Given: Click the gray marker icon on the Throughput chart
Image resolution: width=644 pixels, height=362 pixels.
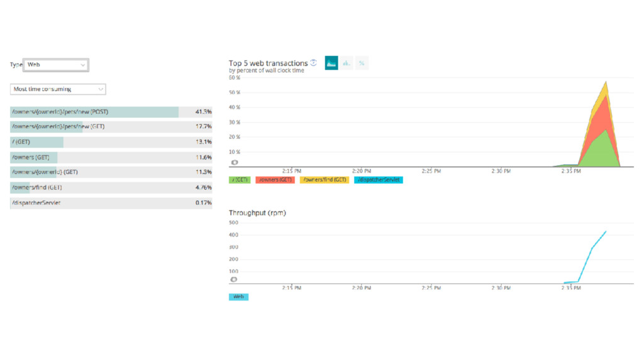Looking at the screenshot, I should coord(235,279).
